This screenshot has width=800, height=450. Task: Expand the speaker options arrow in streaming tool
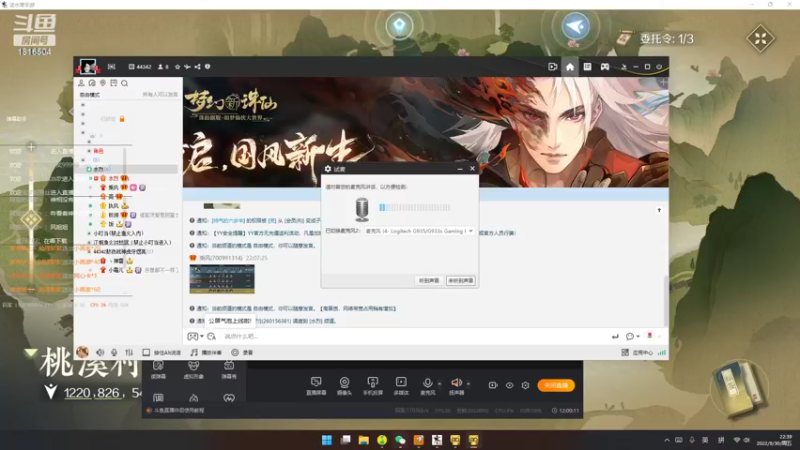pos(468,384)
